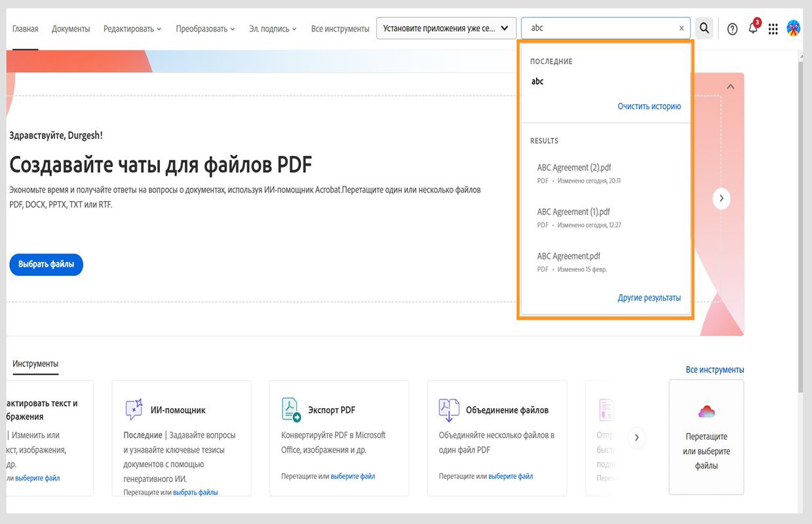Select the Инструменты section tab
The image size is (812, 524).
(x=35, y=364)
